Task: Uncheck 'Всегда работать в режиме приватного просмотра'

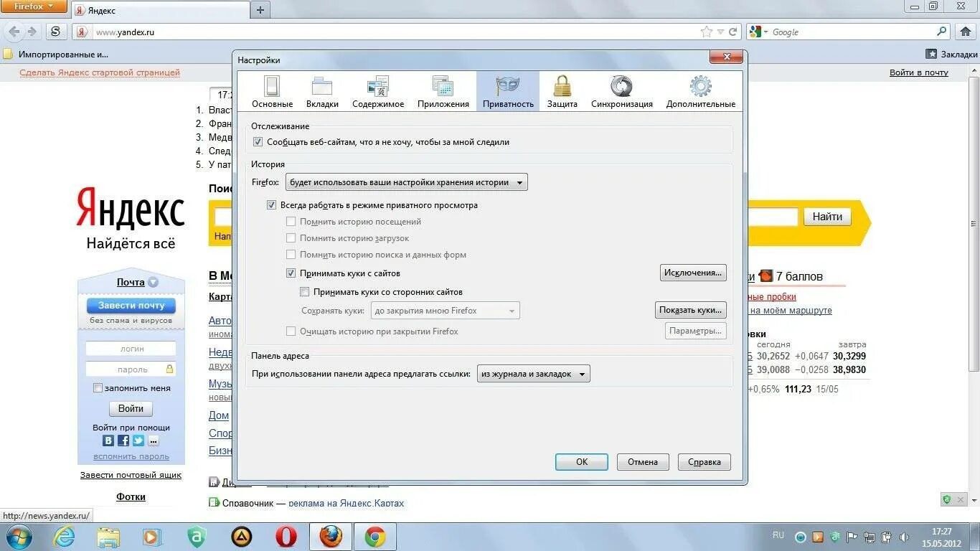Action: pyautogui.click(x=271, y=205)
